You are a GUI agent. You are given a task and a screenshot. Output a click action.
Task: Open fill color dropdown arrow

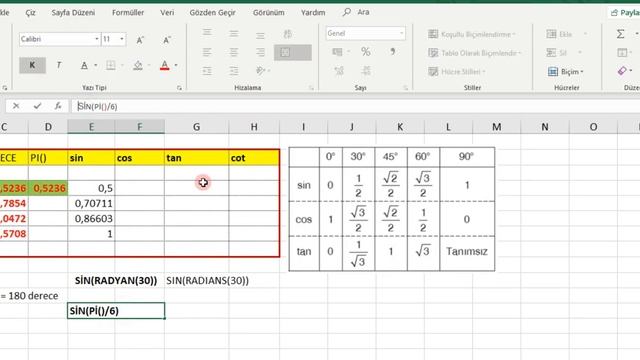pos(149,65)
